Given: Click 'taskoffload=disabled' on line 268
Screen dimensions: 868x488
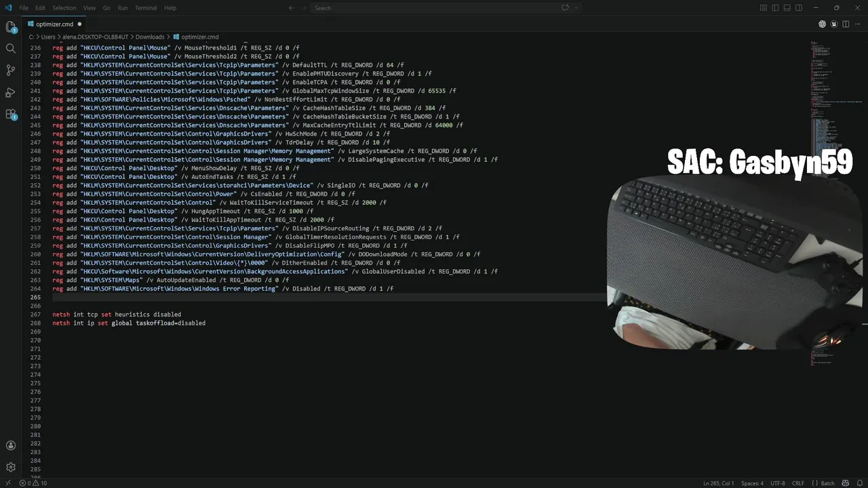Looking at the screenshot, I should [170, 323].
